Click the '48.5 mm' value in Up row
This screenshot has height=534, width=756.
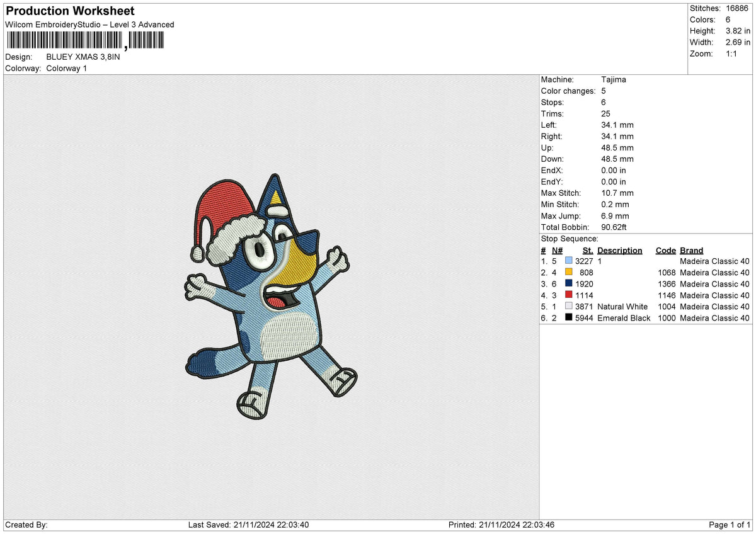tap(617, 147)
